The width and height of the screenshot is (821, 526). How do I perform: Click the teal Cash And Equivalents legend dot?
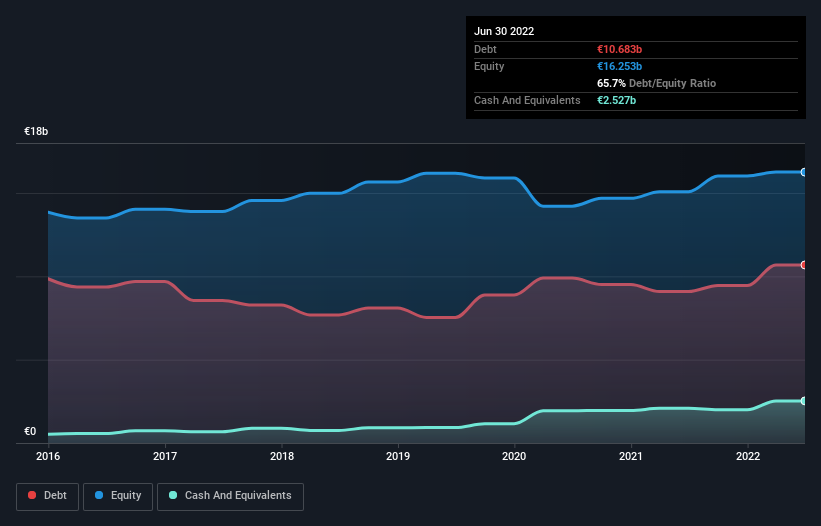(173, 495)
